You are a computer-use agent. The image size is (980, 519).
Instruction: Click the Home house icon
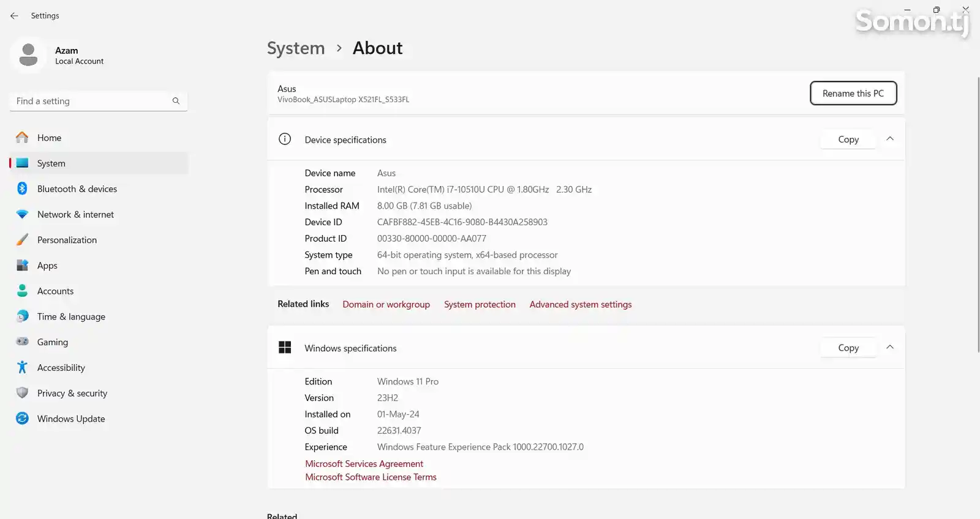[22, 138]
